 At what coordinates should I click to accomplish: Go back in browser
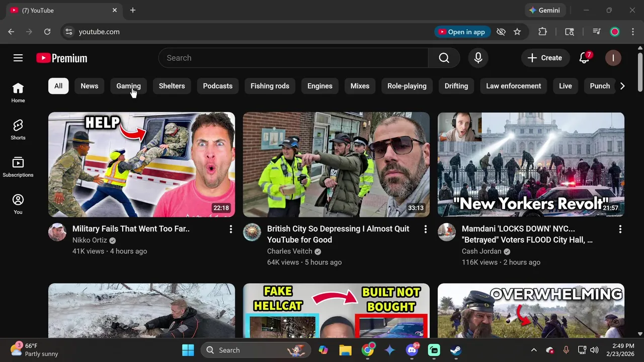11,32
